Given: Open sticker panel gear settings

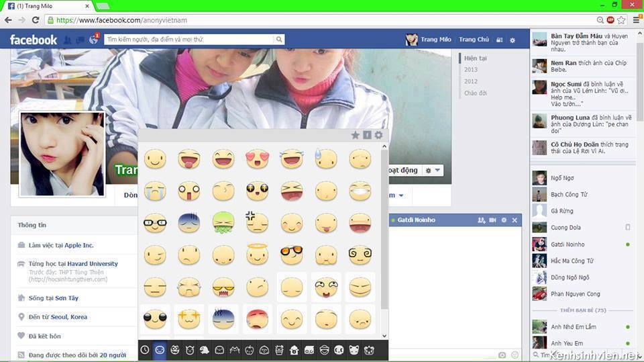Looking at the screenshot, I should (378, 135).
